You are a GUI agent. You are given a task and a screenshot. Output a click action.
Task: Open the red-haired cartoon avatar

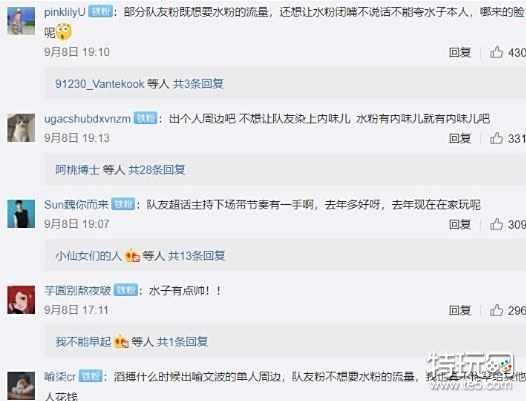[x=21, y=300]
